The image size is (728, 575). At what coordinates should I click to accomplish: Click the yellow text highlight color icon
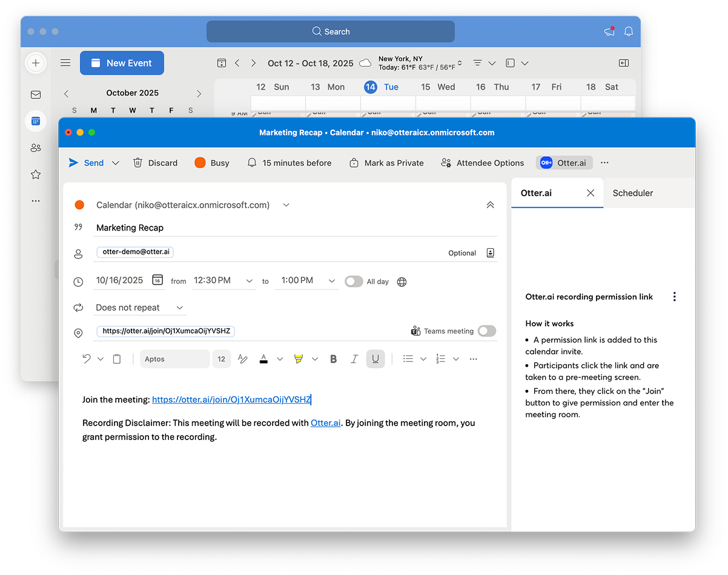298,359
